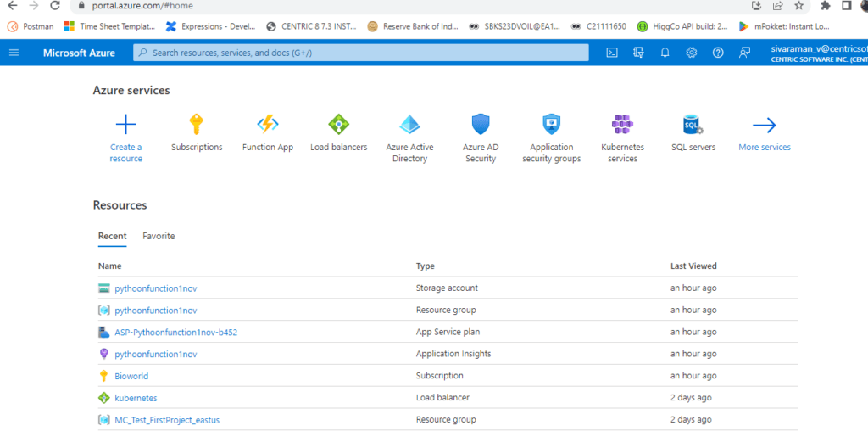The height and width of the screenshot is (431, 868).
Task: Click the More services arrow icon
Action: [x=765, y=126]
